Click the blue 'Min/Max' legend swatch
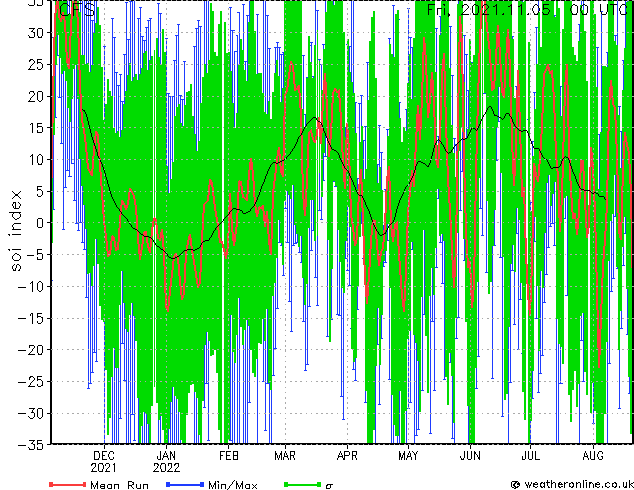Screen dimensions: 634x490 (x=185, y=484)
